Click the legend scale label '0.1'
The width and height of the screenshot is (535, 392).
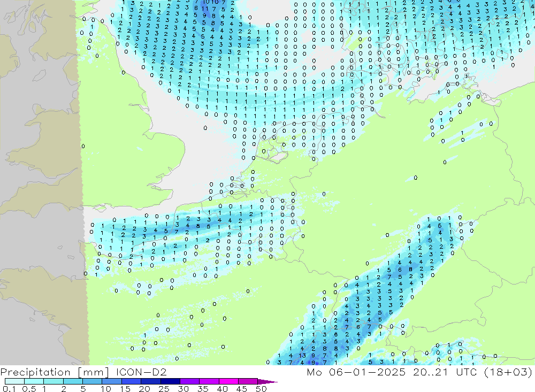[x=9, y=389]
